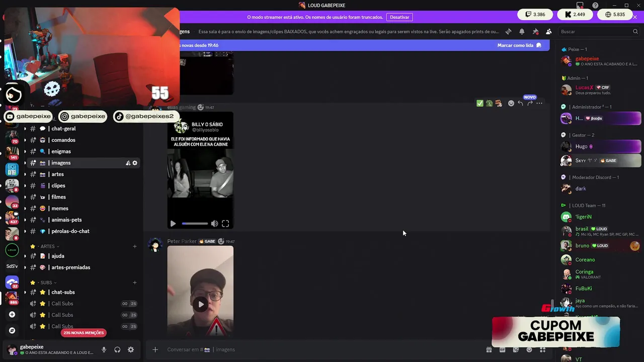Create invite for imagens channel
Image resolution: width=644 pixels, height=362 pixels.
tap(128, 163)
